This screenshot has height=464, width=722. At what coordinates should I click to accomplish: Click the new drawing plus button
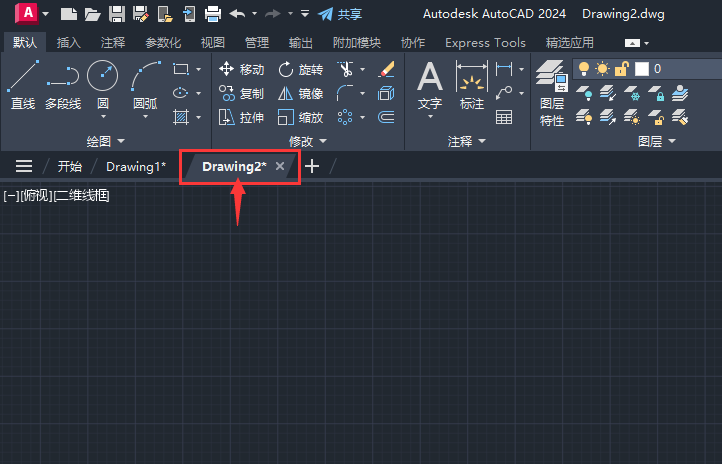click(x=312, y=166)
